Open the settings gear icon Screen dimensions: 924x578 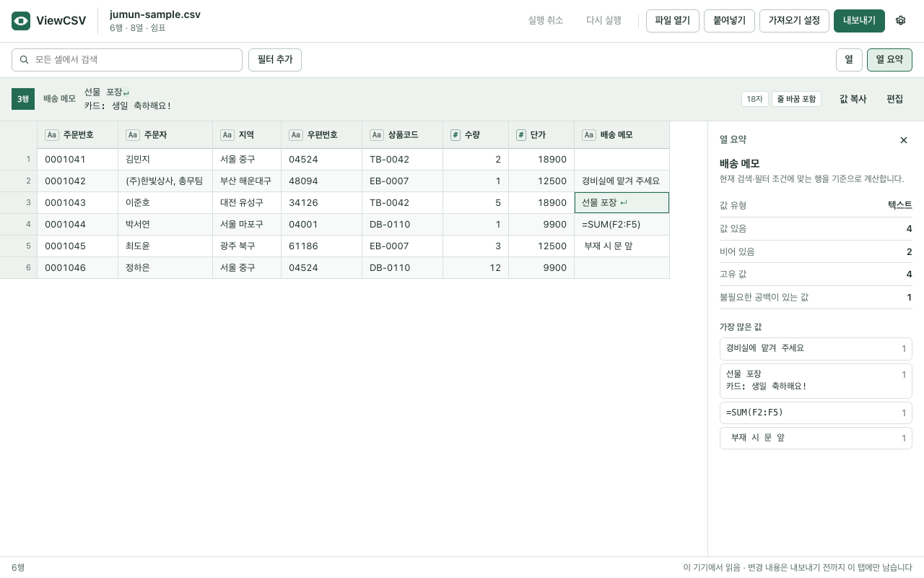900,20
